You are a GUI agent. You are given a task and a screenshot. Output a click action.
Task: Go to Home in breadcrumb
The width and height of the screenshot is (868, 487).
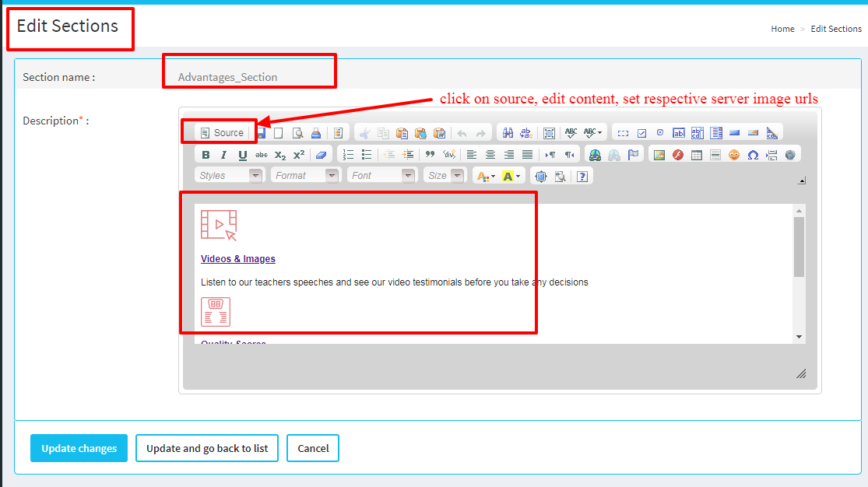[x=782, y=29]
